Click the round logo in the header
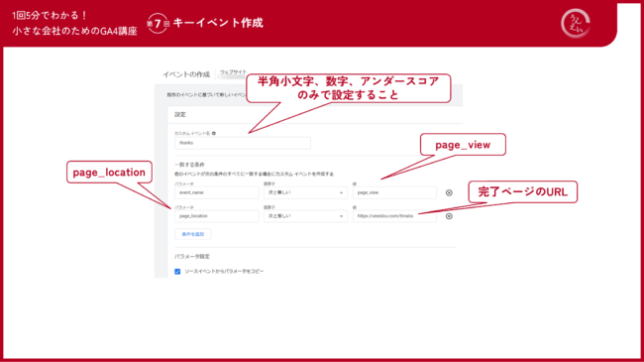The width and height of the screenshot is (644, 362). (576, 24)
